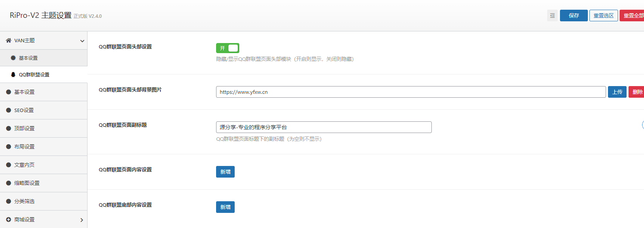Viewport: 644px width, 228px height.
Task: Click the QQ群联盟页面头部背景图片 label
Action: point(130,90)
